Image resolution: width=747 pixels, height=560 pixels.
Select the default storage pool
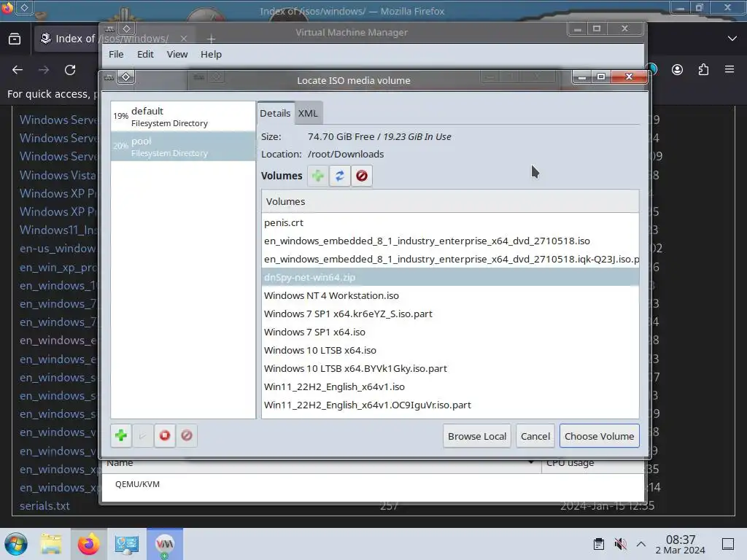(183, 116)
